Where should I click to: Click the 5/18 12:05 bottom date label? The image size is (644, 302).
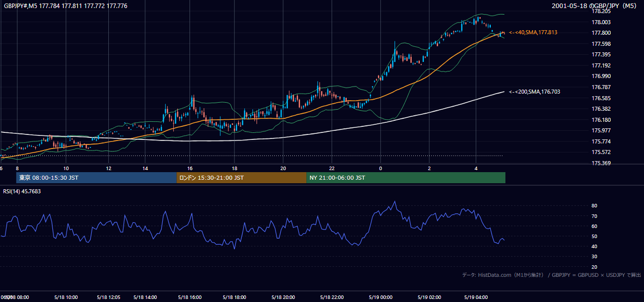[108, 297]
